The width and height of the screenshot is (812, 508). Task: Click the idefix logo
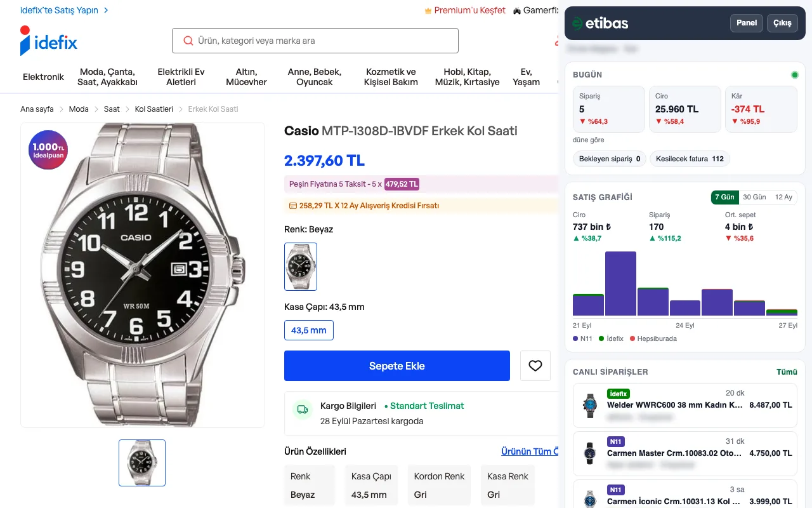(x=49, y=41)
